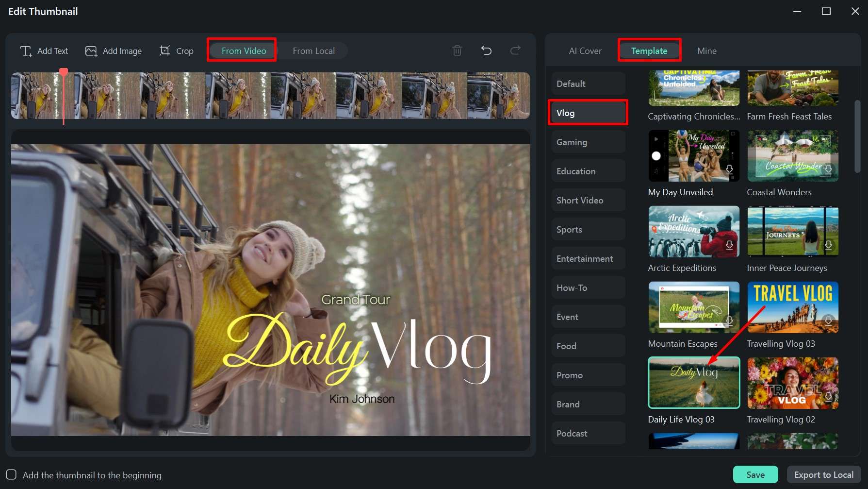Choose the Farm Fresh Feast Tales thumbnail
868x489 pixels.
pos(793,88)
